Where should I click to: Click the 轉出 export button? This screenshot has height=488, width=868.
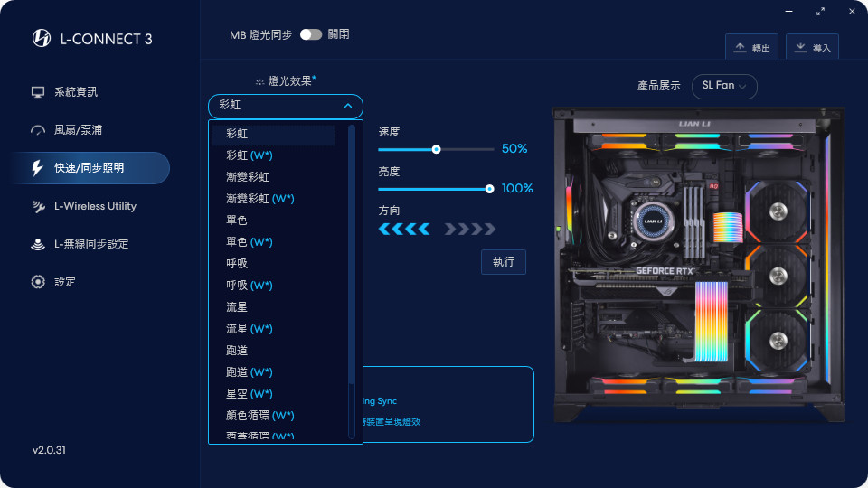(x=751, y=48)
